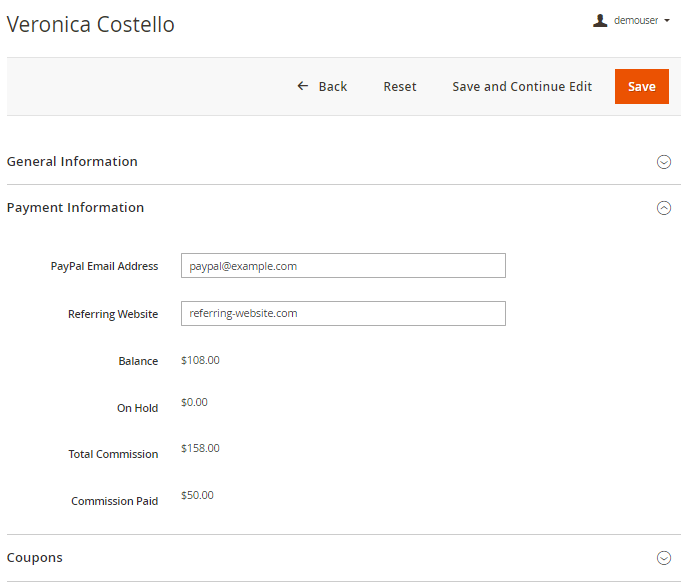Image resolution: width=685 pixels, height=588 pixels.
Task: Expand the Coupons section chevron icon
Action: pos(663,558)
